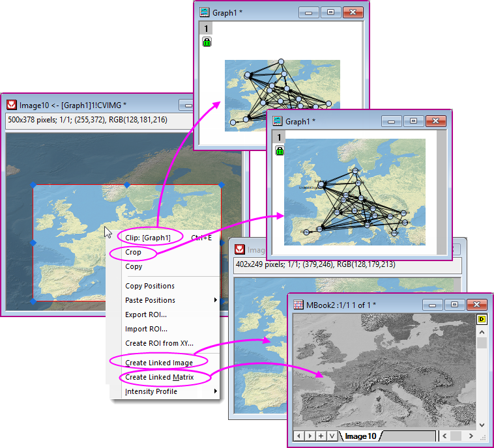Click MBook2 vertical scrollbar up arrow
The image size is (494, 448).
pos(482,332)
